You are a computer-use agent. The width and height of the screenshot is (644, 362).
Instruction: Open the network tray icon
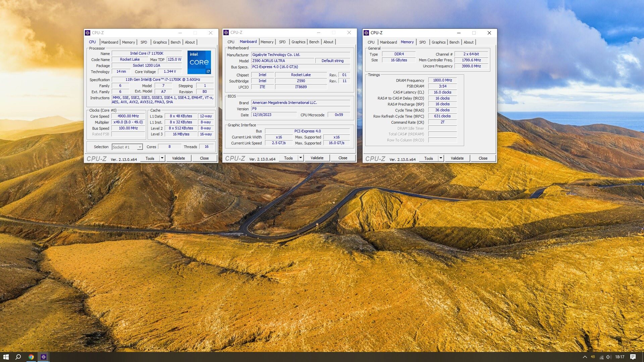(601, 357)
